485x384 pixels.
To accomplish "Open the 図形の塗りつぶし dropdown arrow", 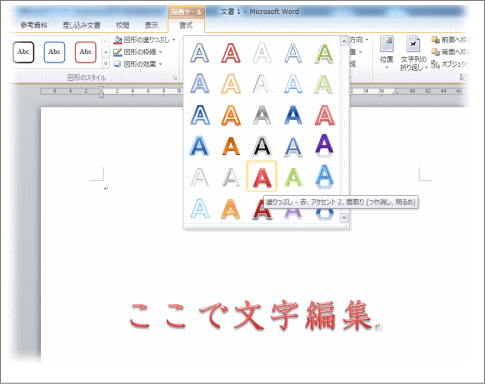I will pos(174,40).
